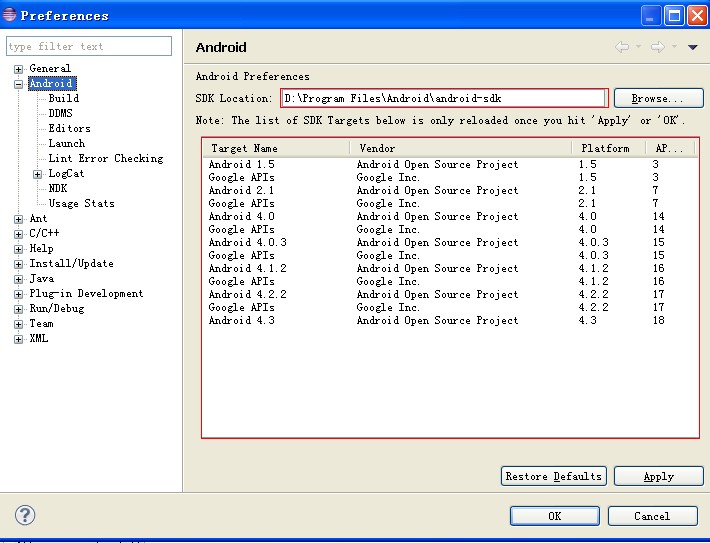
Task: Open the DDMS preferences page
Action: click(60, 113)
